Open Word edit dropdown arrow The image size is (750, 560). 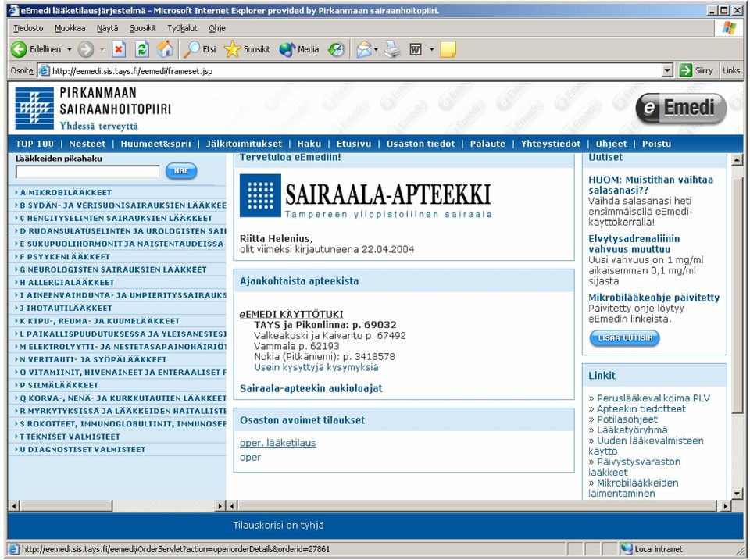431,48
